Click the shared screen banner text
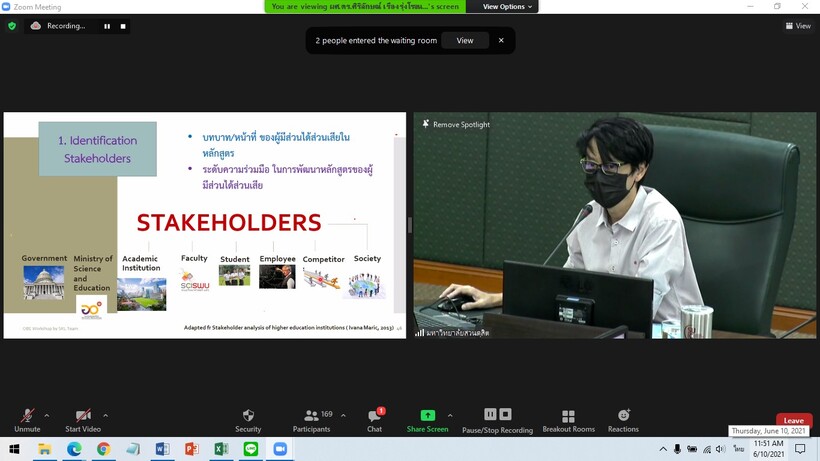 [x=365, y=6]
